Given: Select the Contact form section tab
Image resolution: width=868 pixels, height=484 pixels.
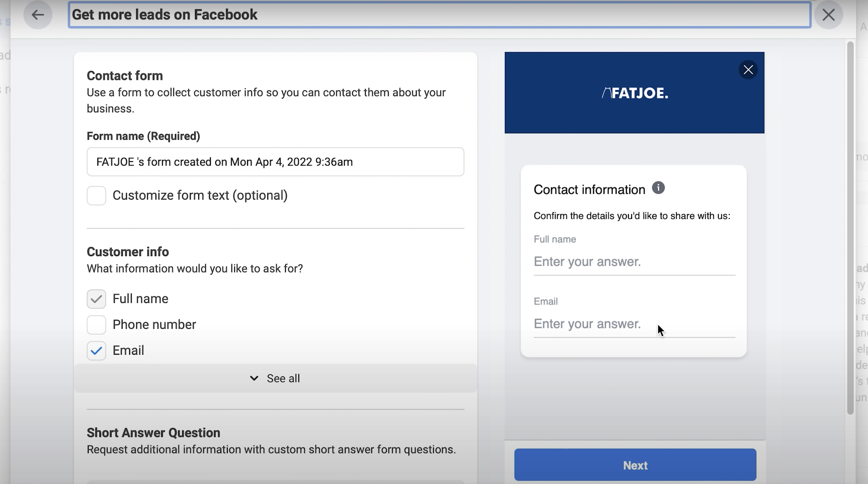Looking at the screenshot, I should 125,76.
